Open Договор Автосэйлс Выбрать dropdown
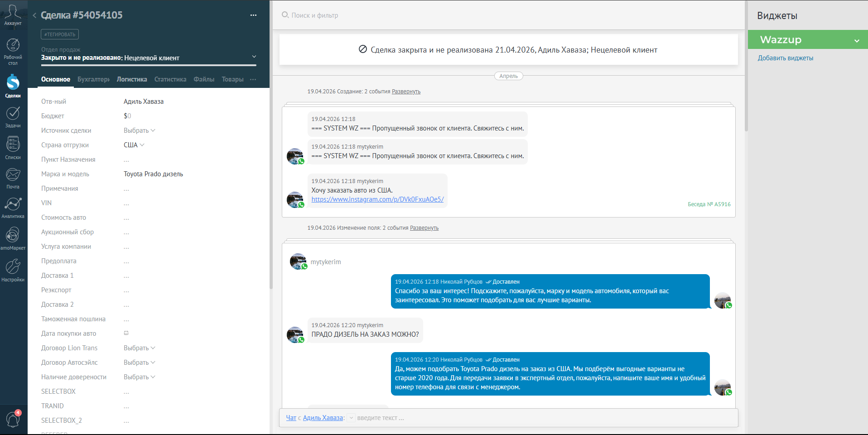The height and width of the screenshot is (435, 868). (140, 362)
